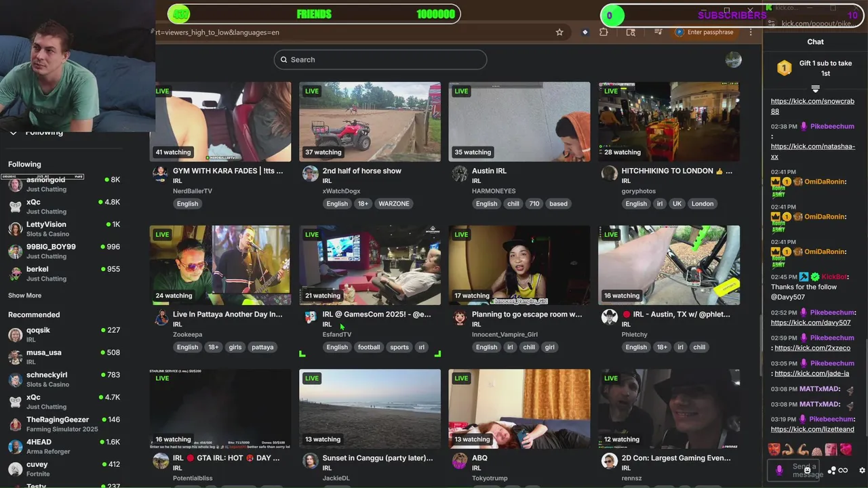The image size is (868, 488).
Task: Click the Kick search field
Action: 380,60
